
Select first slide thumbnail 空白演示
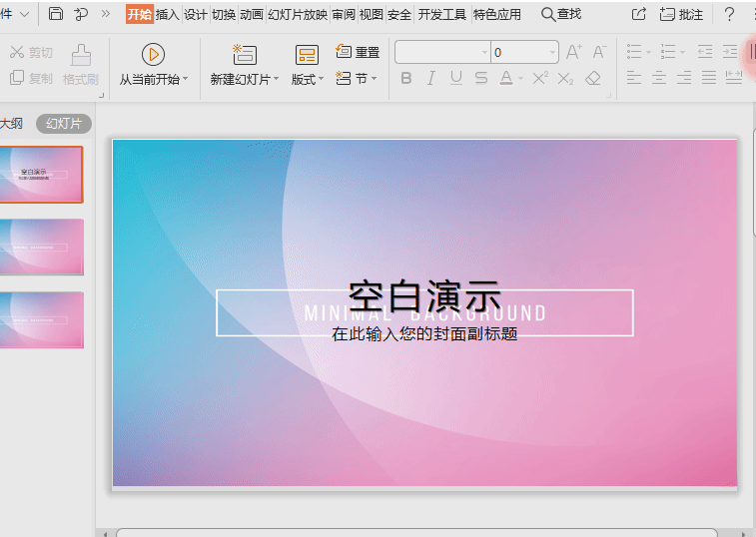pos(42,175)
